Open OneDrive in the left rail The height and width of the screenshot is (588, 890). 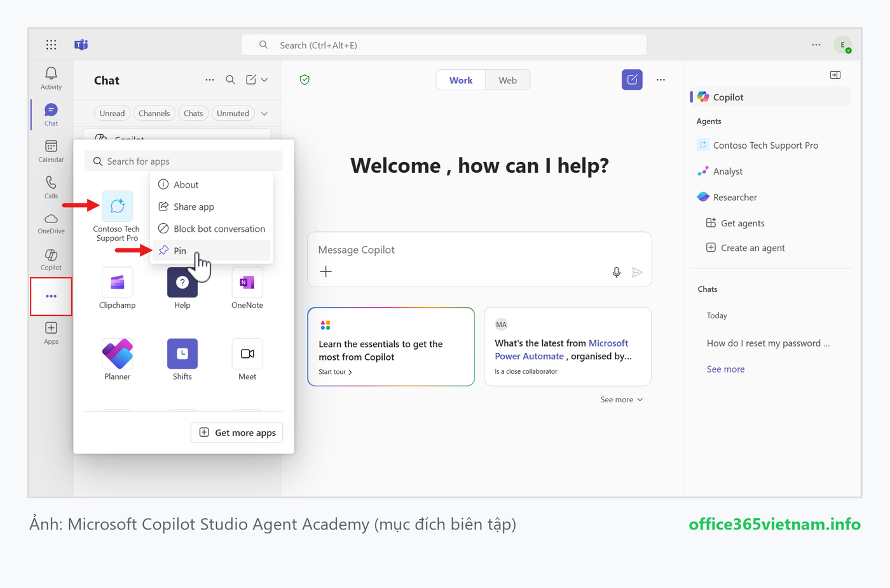coord(51,224)
